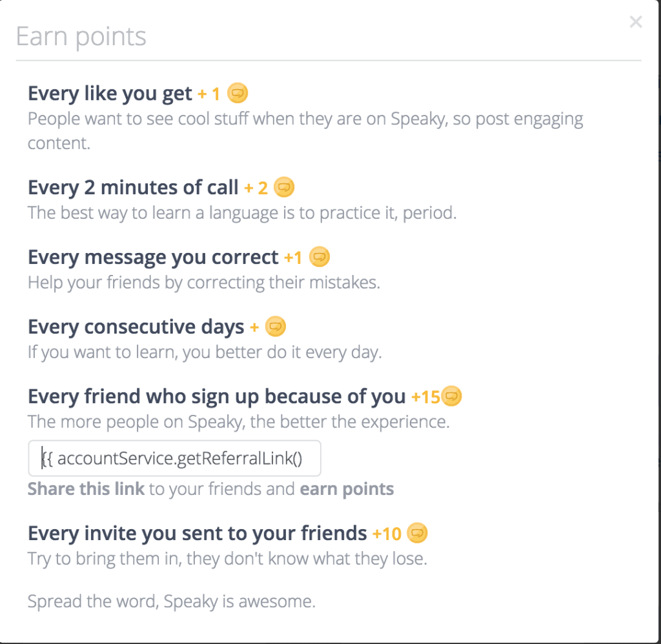Click the coin icon next to 'Every like you get'
The height and width of the screenshot is (644, 661).
click(238, 93)
